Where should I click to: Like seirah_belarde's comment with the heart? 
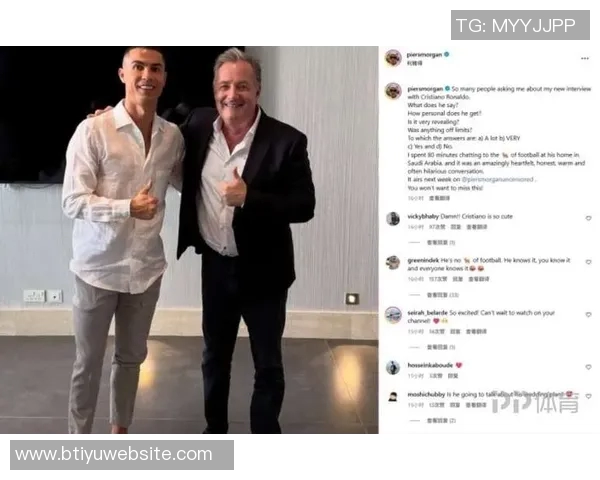coord(589,315)
